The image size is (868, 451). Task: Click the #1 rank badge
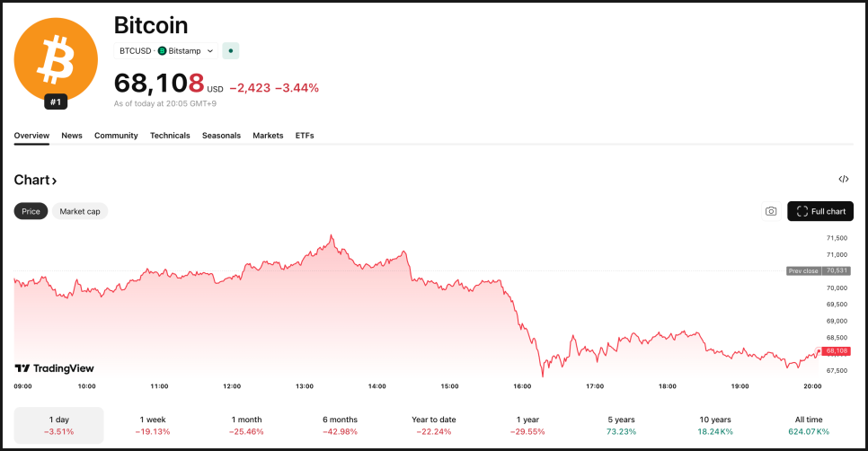tap(56, 102)
